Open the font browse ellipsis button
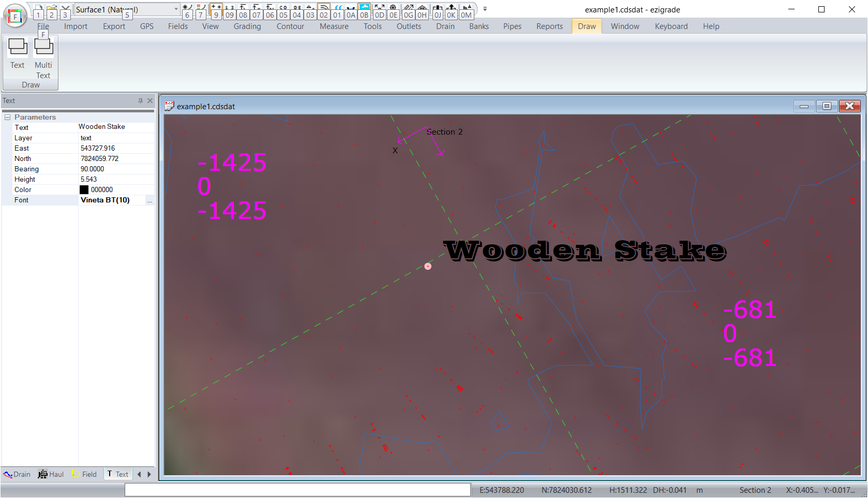This screenshot has height=498, width=868. click(x=149, y=200)
